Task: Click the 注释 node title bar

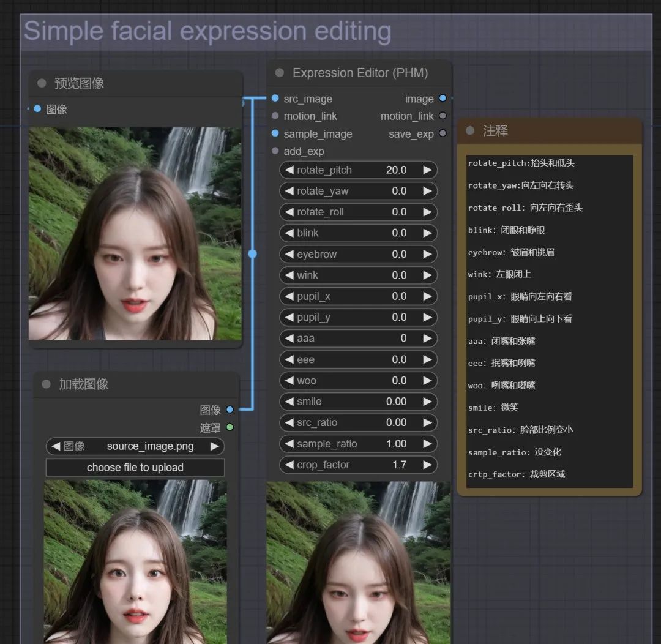Action: point(549,131)
